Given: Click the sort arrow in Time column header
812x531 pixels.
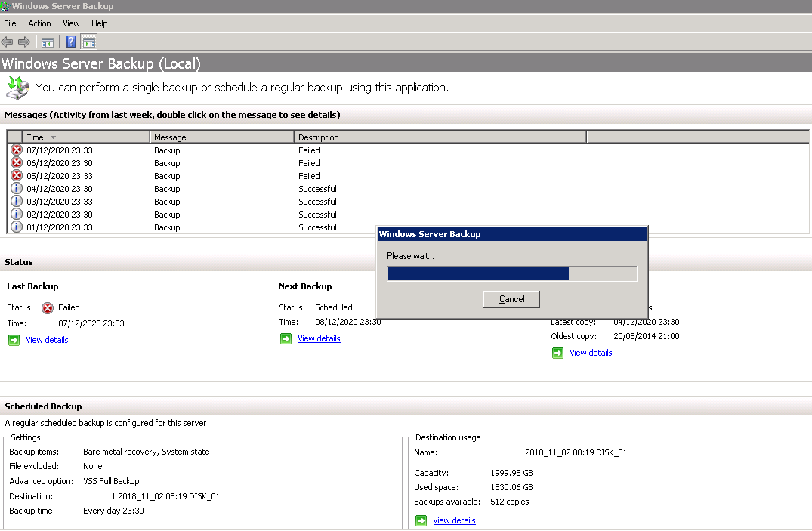Looking at the screenshot, I should coord(53,137).
